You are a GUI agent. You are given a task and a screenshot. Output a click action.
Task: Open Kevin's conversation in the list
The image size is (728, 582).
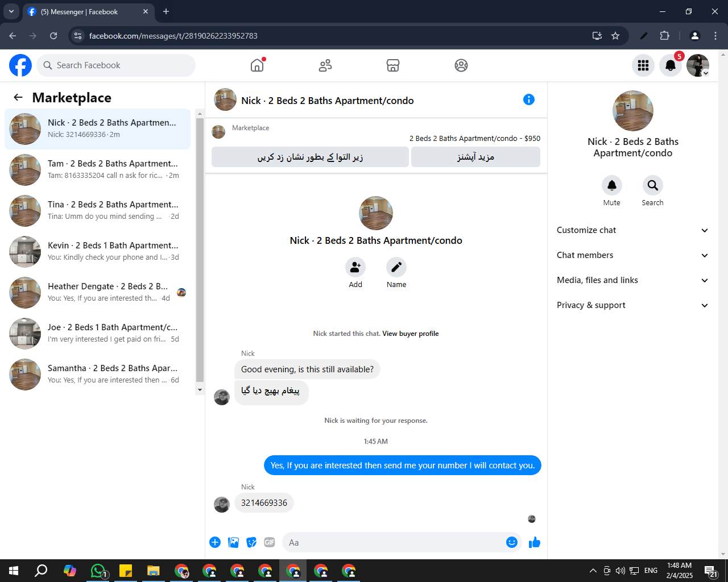(97, 252)
